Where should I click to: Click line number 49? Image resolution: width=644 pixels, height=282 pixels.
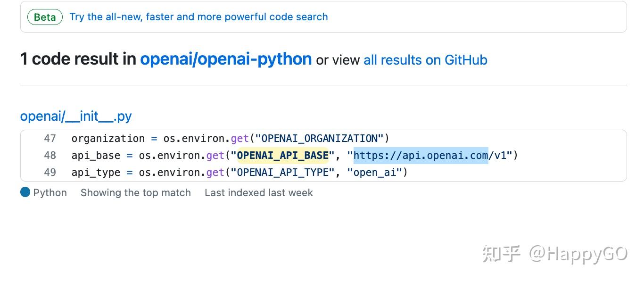pyautogui.click(x=50, y=173)
